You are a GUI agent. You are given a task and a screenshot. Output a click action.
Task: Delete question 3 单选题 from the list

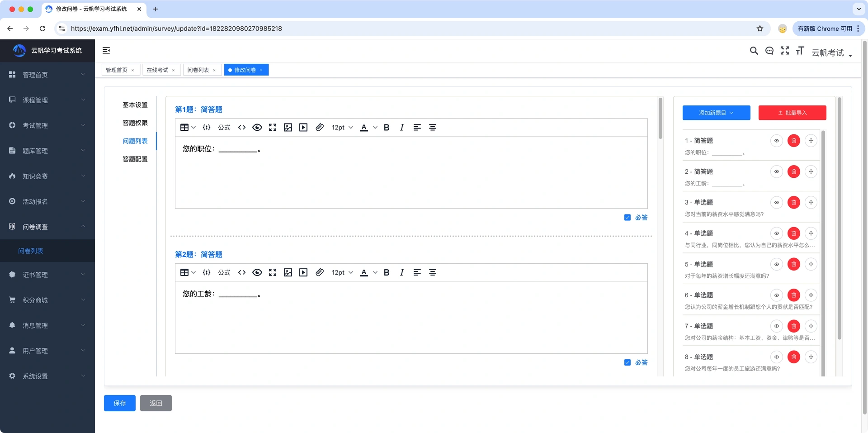(x=794, y=202)
